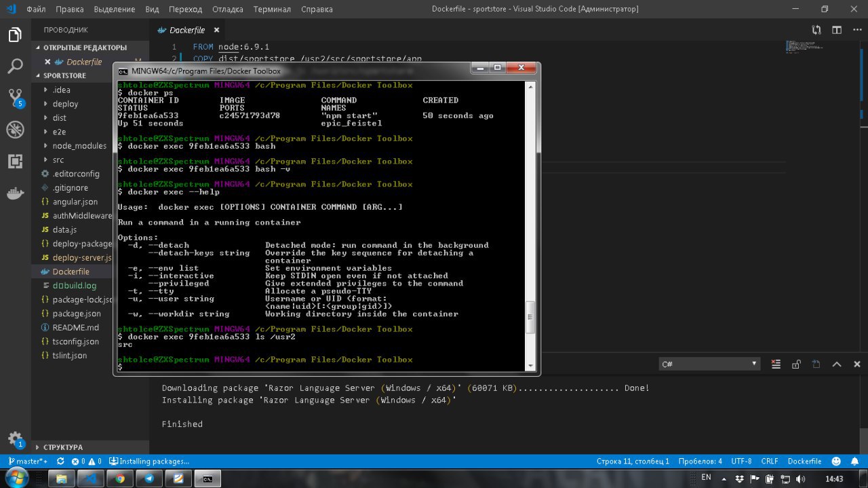The image size is (868, 488).
Task: Click the master branch indicator in status bar
Action: [x=27, y=461]
